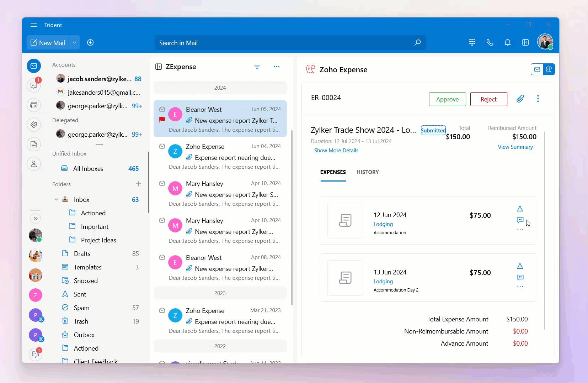Open comments on the 12 Jun expense
The height and width of the screenshot is (383, 588).
point(520,220)
